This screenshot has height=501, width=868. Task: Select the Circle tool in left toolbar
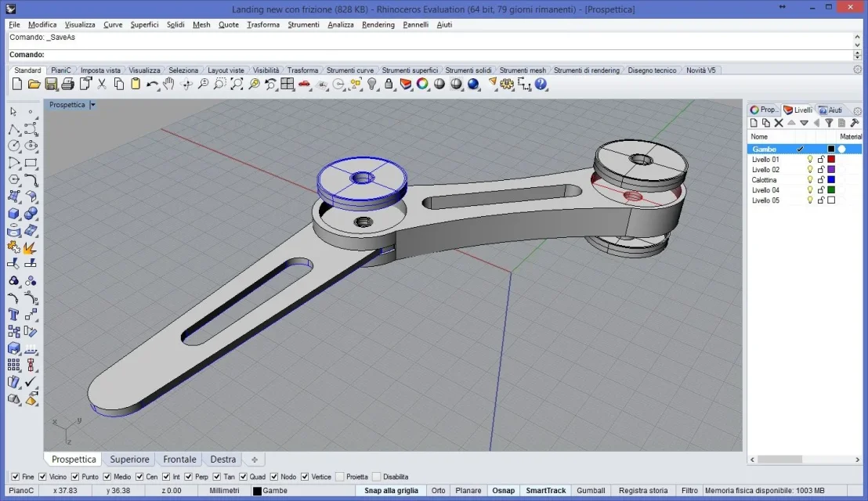pos(14,146)
